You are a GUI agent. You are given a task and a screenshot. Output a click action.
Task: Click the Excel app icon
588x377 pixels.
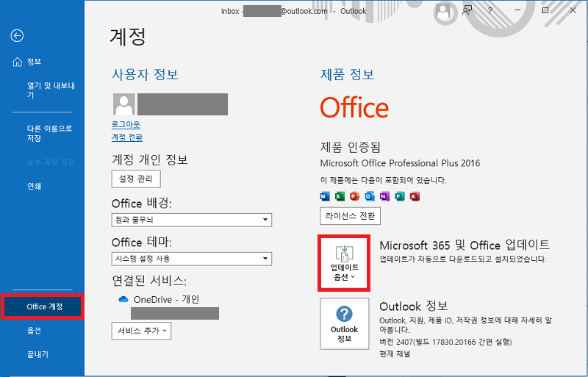(x=340, y=196)
